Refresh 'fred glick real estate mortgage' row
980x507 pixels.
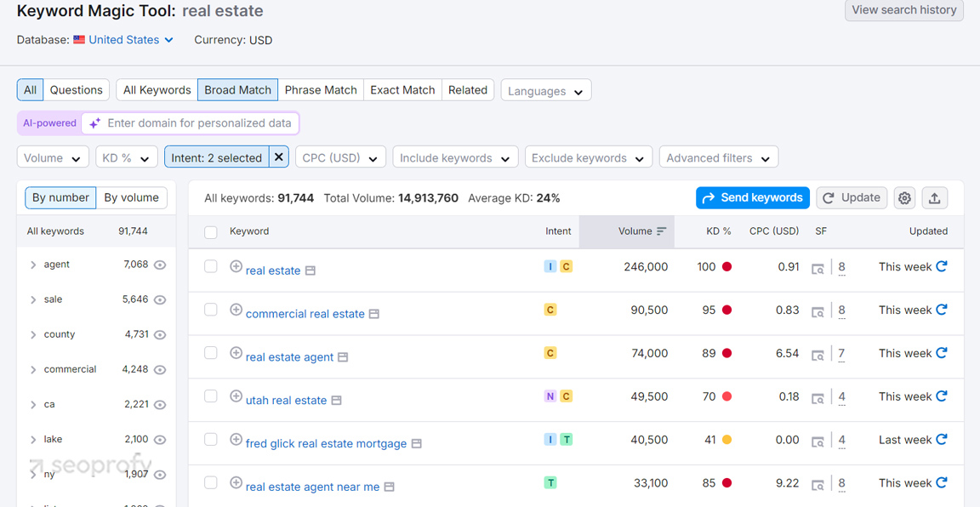tap(941, 440)
